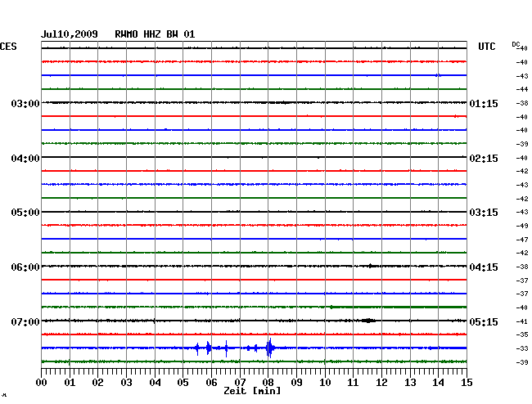Click the "DC" column header
Screen dimensions: 532x404
click(x=516, y=44)
